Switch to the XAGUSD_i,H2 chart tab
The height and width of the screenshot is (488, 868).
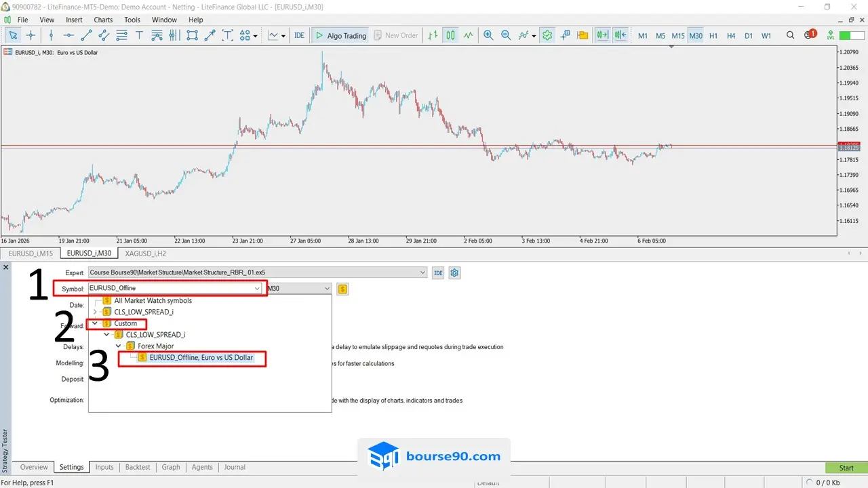[x=146, y=253]
